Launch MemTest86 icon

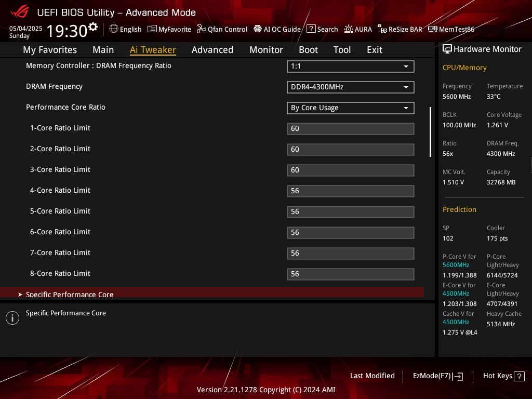(x=433, y=29)
